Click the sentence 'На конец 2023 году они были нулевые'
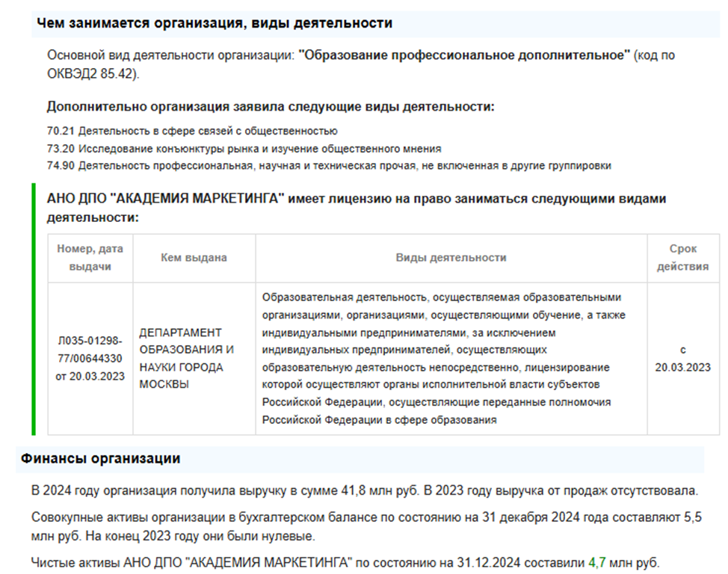 (x=200, y=537)
